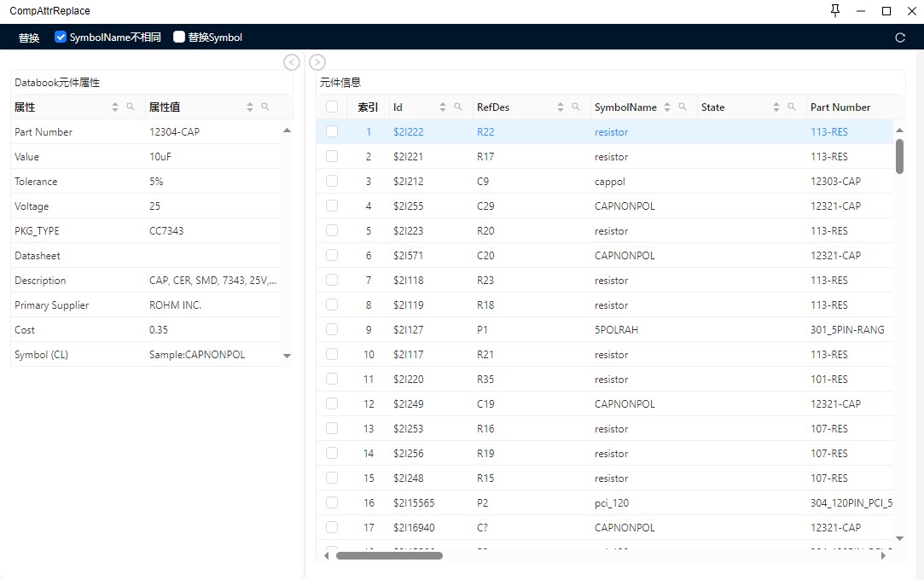Click the refresh icon in the toolbar
This screenshot has height=580, width=924.
[x=899, y=38]
